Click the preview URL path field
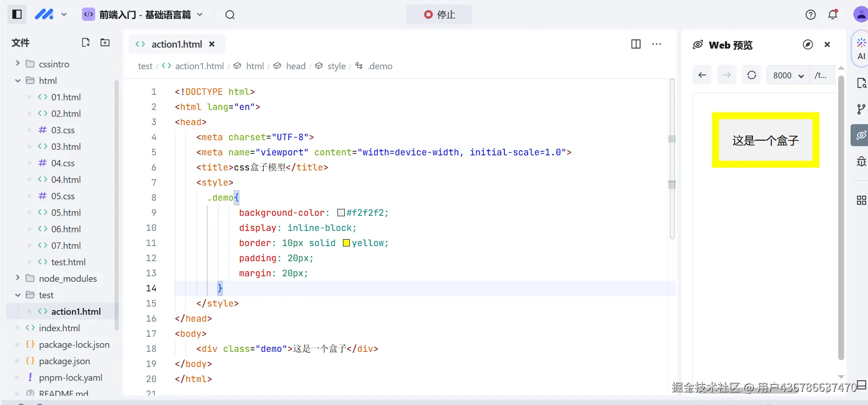868x405 pixels. pyautogui.click(x=823, y=75)
